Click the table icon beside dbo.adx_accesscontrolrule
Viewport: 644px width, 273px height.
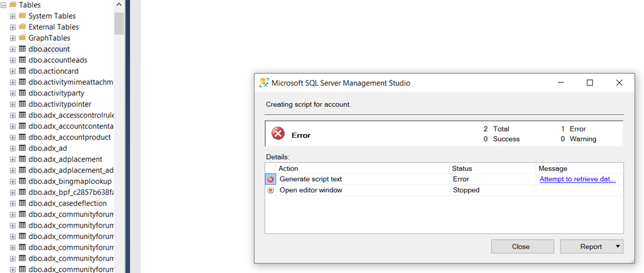pyautogui.click(x=23, y=115)
